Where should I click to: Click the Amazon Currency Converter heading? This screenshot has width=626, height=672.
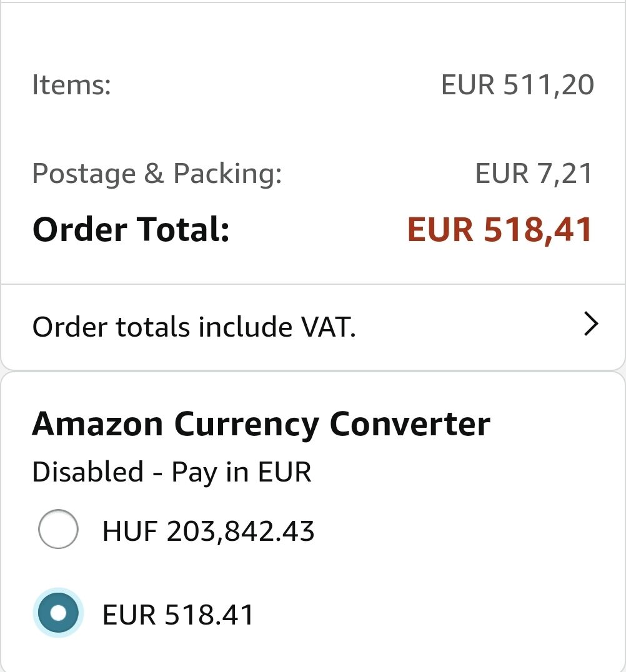point(261,424)
